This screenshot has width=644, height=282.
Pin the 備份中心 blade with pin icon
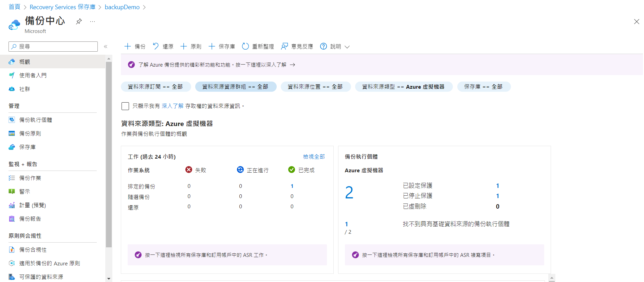79,21
